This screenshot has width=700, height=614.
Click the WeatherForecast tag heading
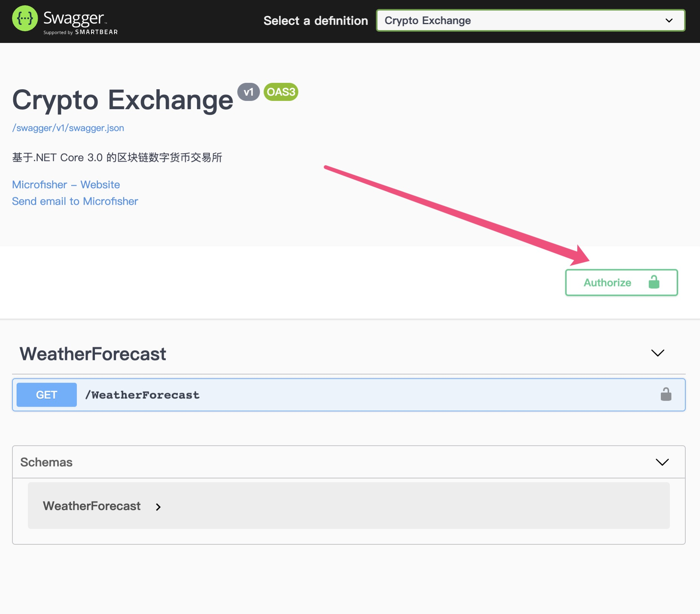coord(93,354)
